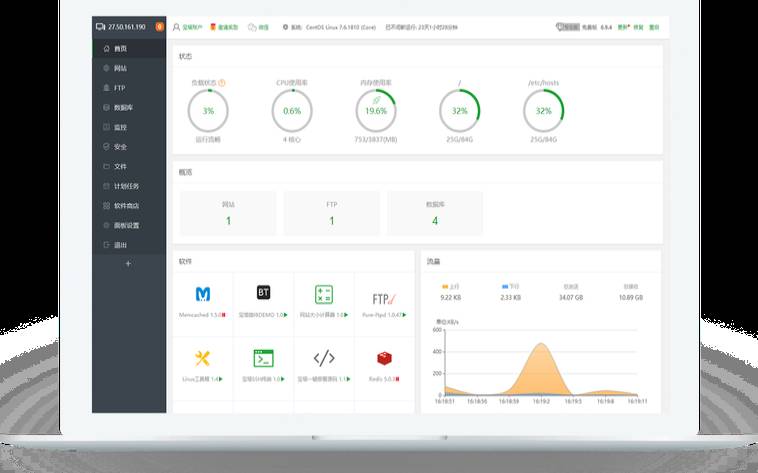The image size is (758, 473).
Task: Click the plus button below sidebar menu
Action: tap(128, 264)
